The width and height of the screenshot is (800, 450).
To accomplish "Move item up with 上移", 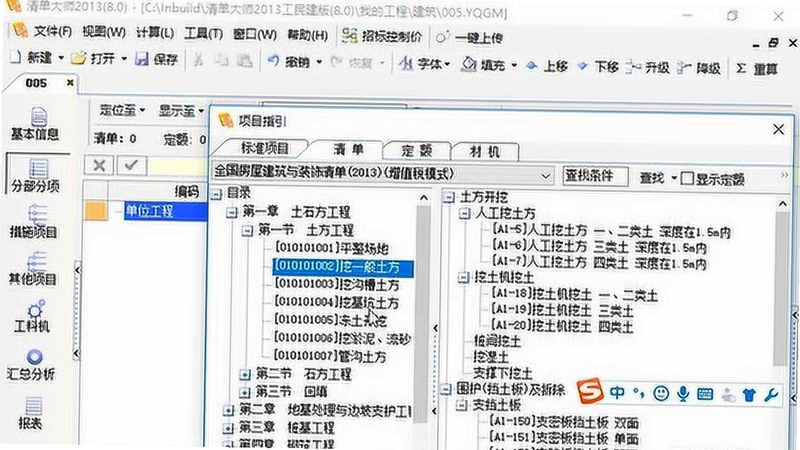I will [x=547, y=66].
